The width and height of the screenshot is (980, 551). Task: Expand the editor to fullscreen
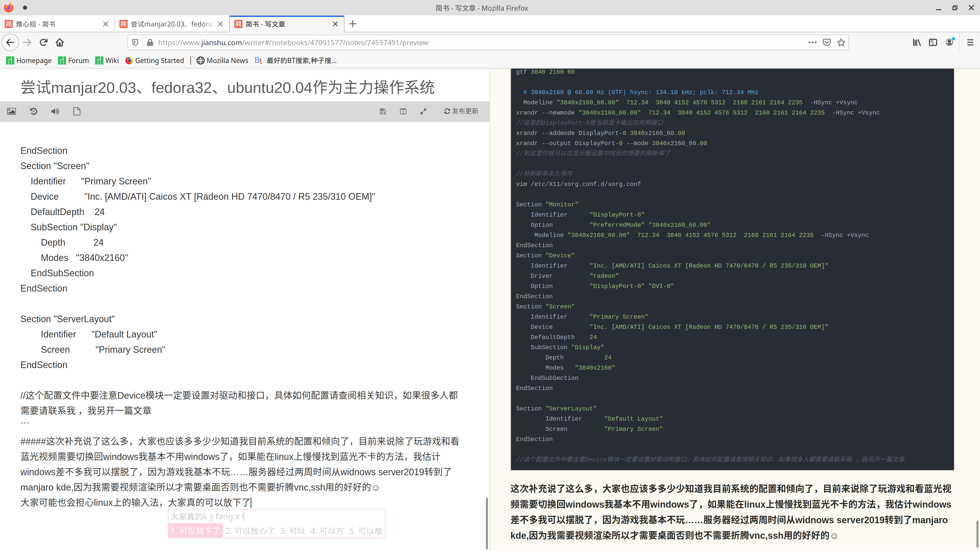point(423,111)
